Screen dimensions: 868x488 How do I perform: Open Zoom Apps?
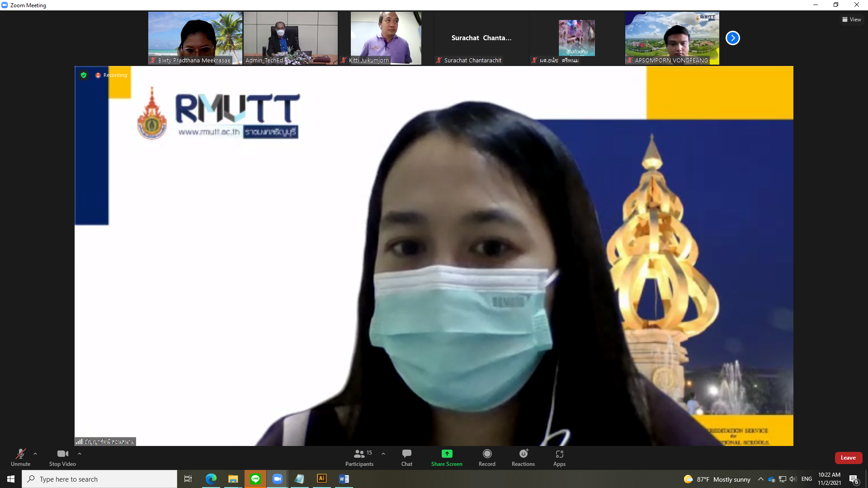[559, 457]
